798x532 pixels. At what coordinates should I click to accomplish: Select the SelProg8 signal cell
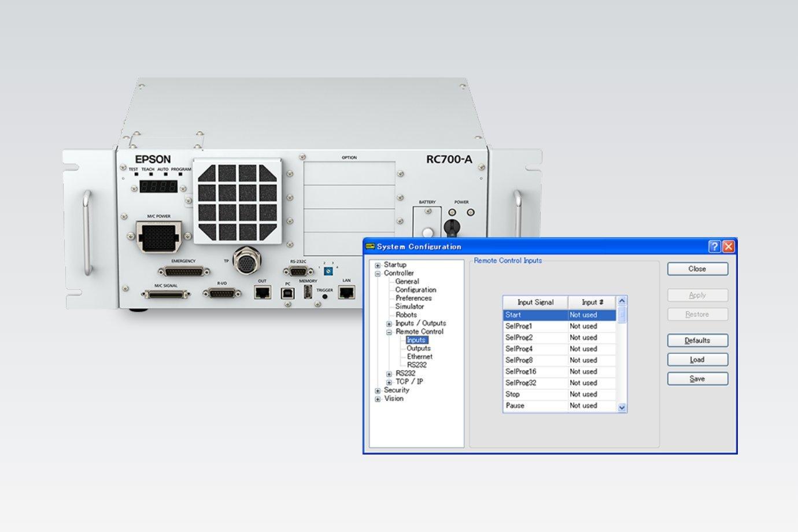pos(535,360)
